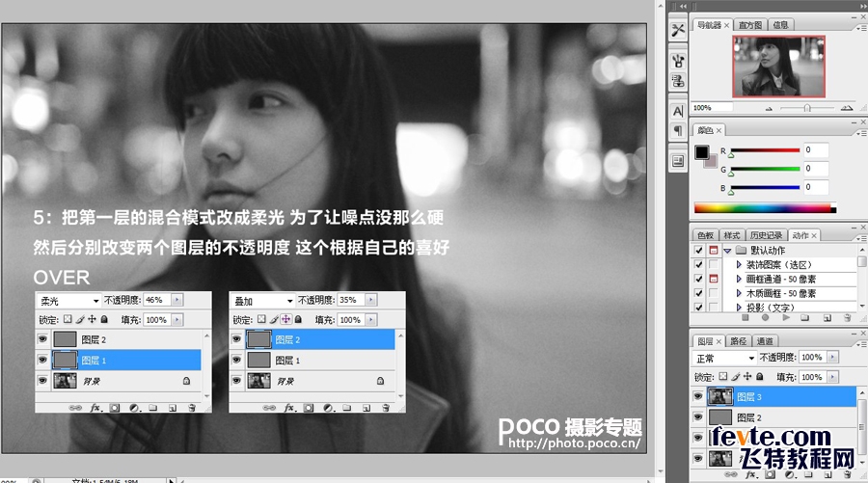Toggle dialog box for 画框通道 action
Screen dimensions: 868x483
(714, 279)
